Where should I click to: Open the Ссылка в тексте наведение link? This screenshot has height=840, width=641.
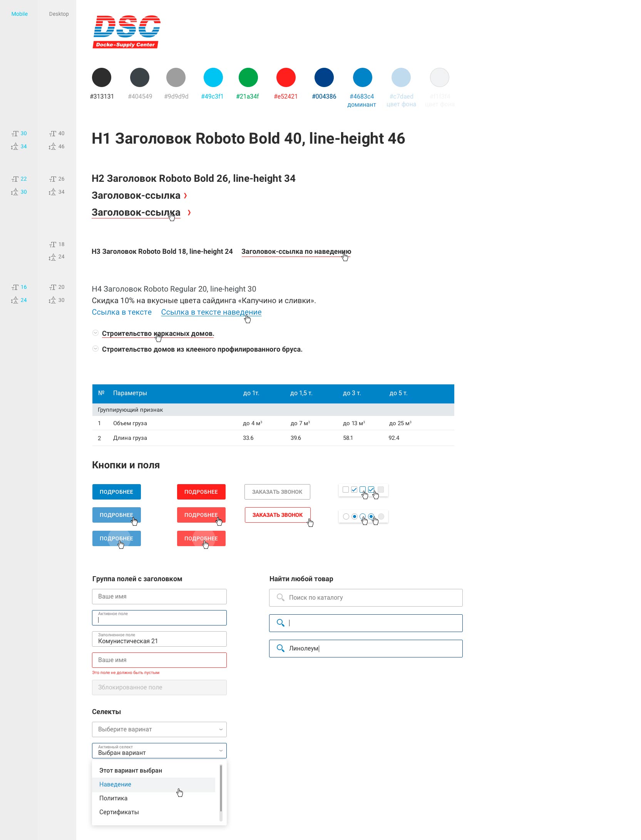coord(211,312)
